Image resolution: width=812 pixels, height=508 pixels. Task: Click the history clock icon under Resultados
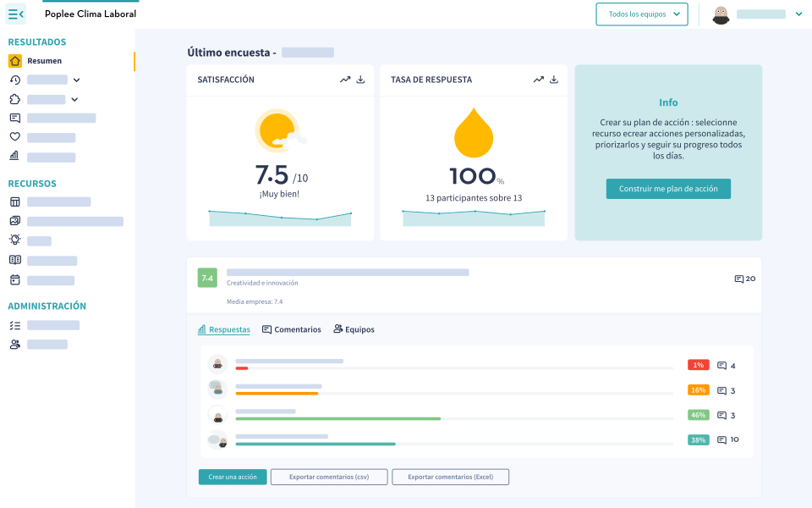[14, 80]
